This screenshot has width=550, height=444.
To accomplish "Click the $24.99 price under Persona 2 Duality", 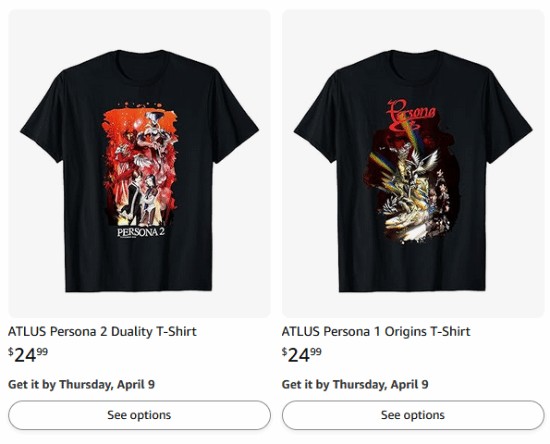I will tap(28, 355).
